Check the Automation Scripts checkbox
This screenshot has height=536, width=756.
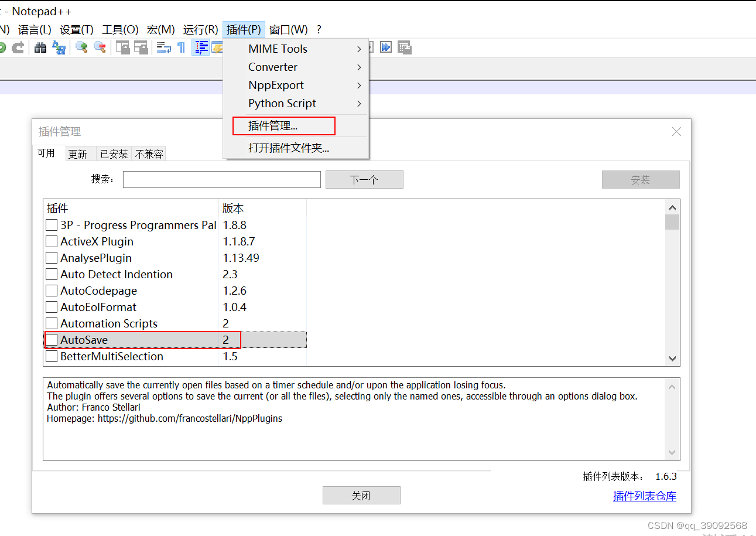coord(52,323)
